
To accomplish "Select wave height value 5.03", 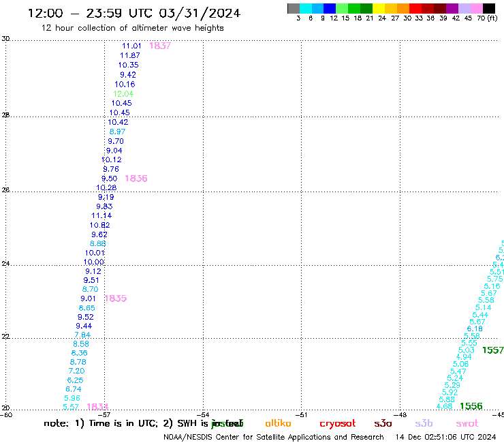I will pyautogui.click(x=467, y=350).
